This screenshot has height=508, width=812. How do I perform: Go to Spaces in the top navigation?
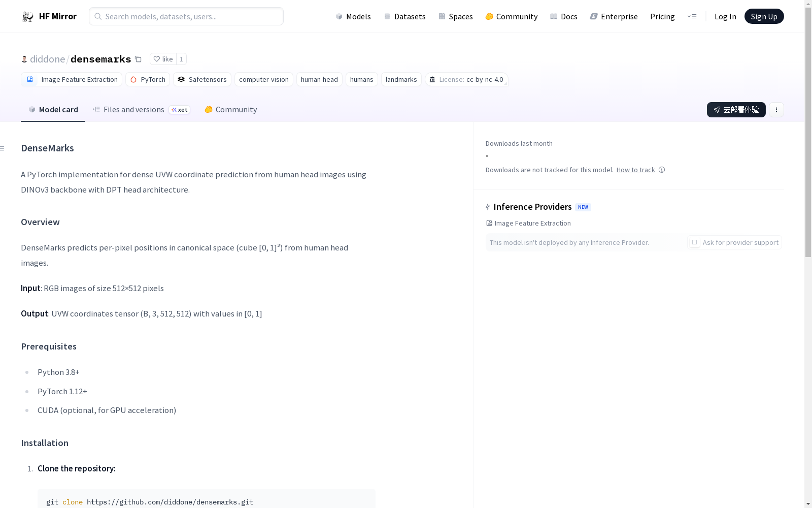click(455, 16)
